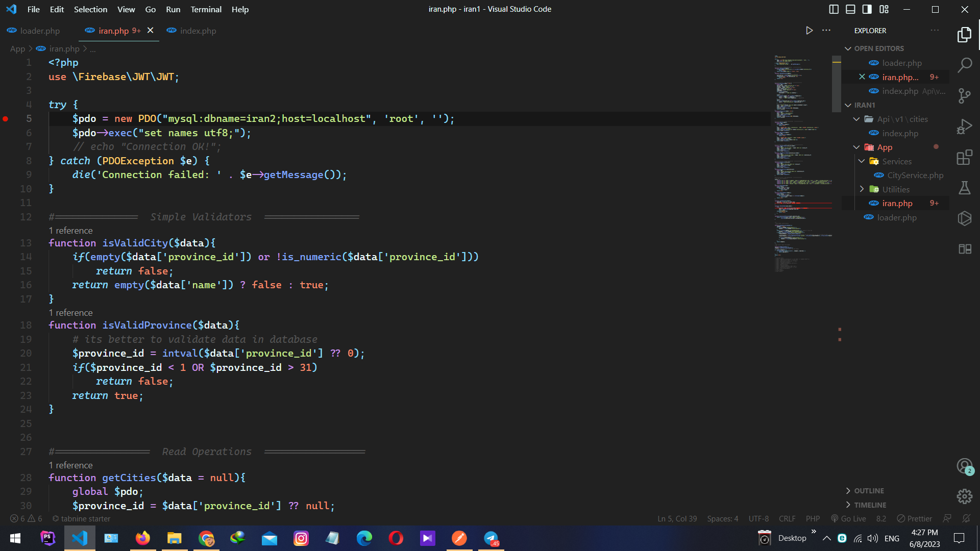Open the Selection menu
The height and width of the screenshot is (551, 980).
pyautogui.click(x=90, y=9)
